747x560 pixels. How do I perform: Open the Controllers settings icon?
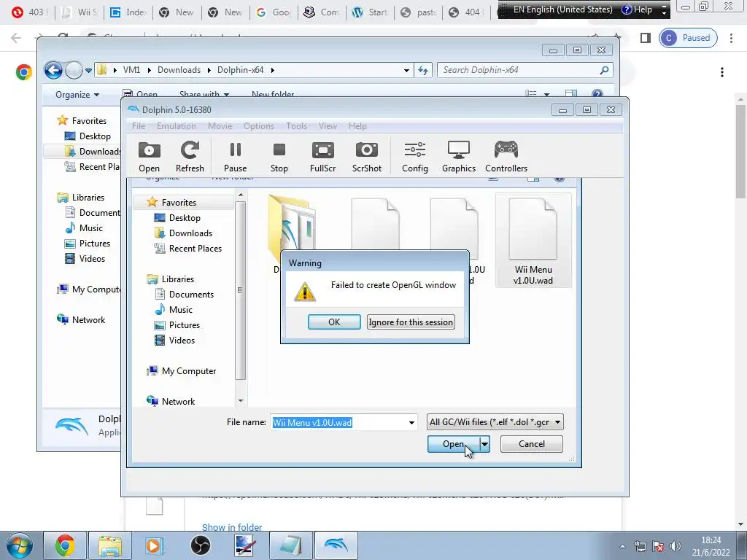coord(506,157)
